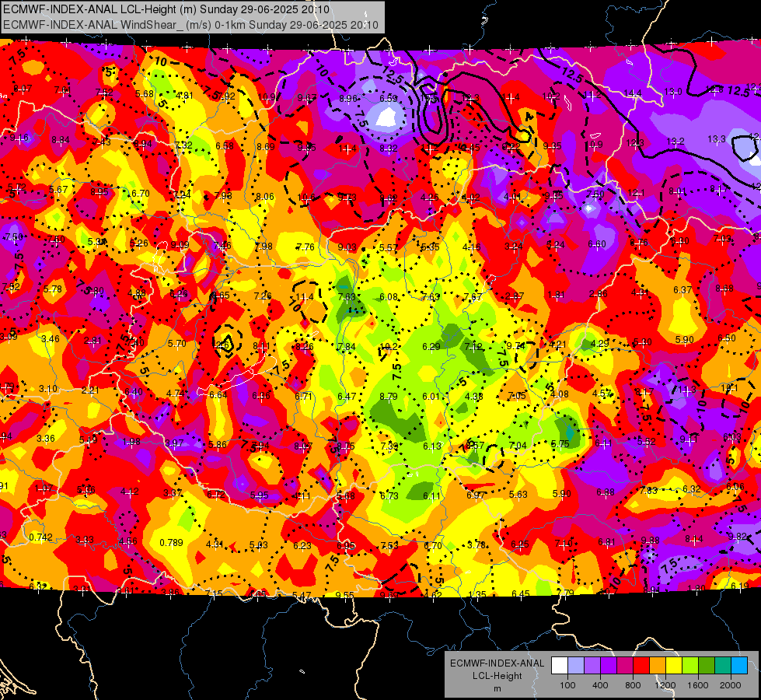The height and width of the screenshot is (700, 761).
Task: Click the light lavender legend swatch
Action: click(x=576, y=666)
